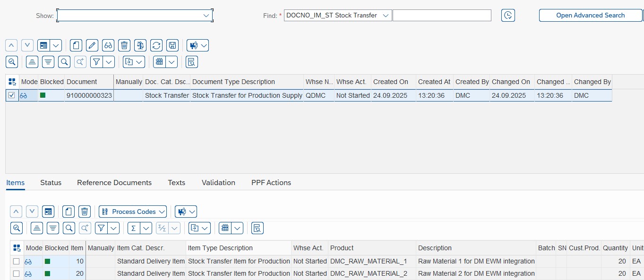
Task: Click the Product column header in Items
Action: coord(372,248)
